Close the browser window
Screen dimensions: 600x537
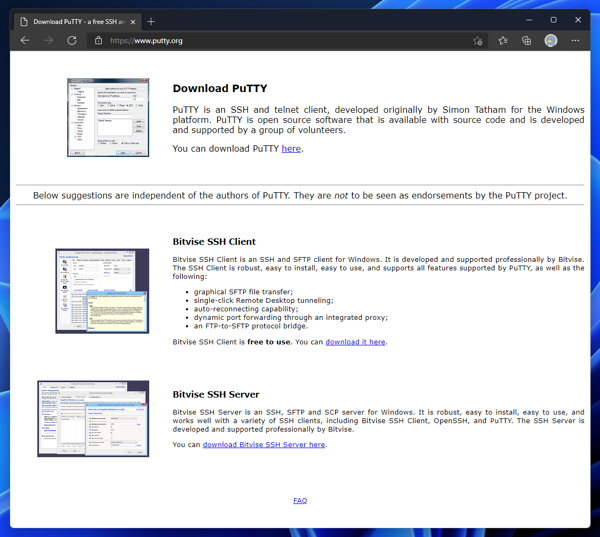578,20
